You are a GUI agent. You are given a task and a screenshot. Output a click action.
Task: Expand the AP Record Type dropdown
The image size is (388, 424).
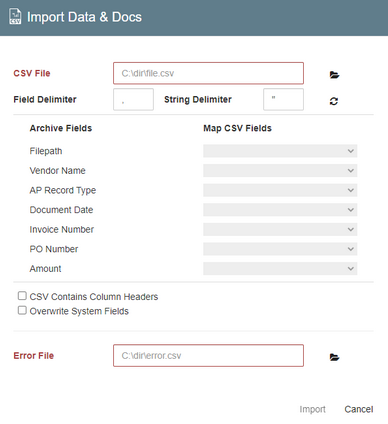click(x=280, y=190)
